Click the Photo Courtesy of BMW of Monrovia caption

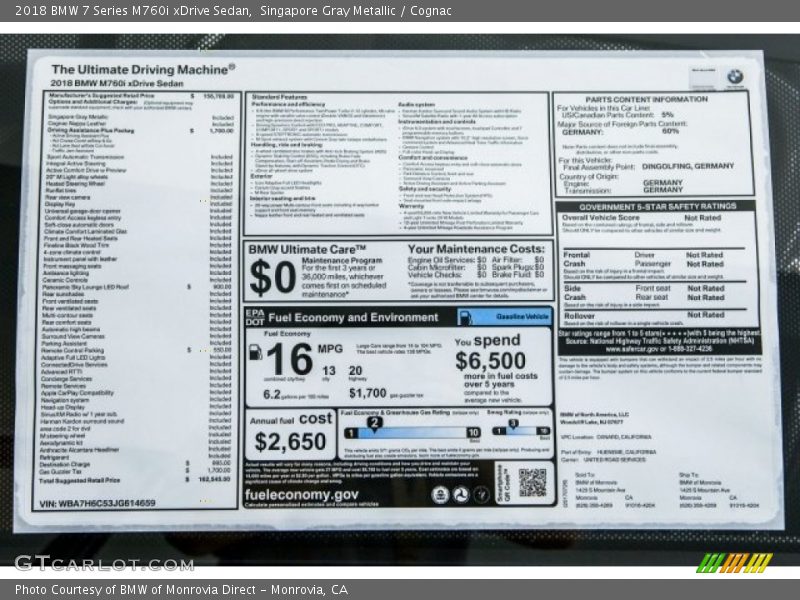coord(182,590)
